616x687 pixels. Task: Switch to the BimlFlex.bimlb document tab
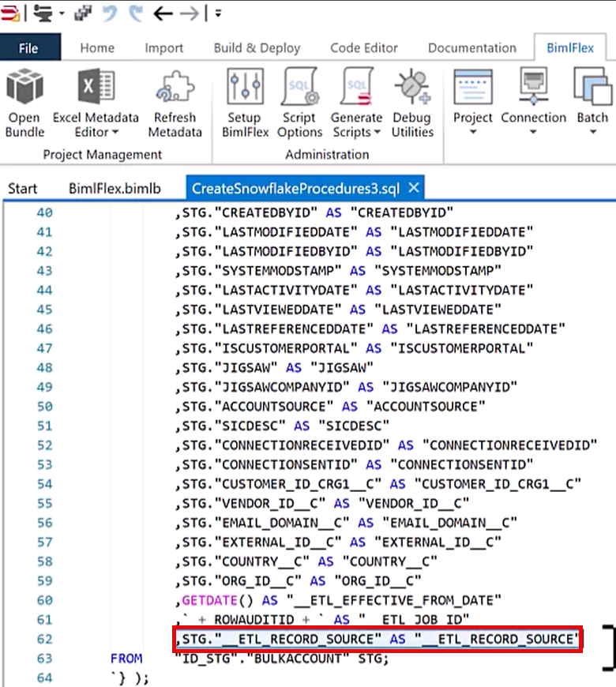point(115,189)
